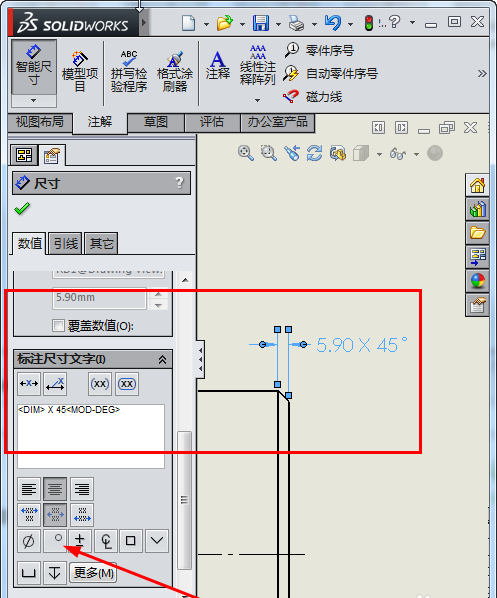Set dimension text top justify
This screenshot has width=497, height=598.
29,514
